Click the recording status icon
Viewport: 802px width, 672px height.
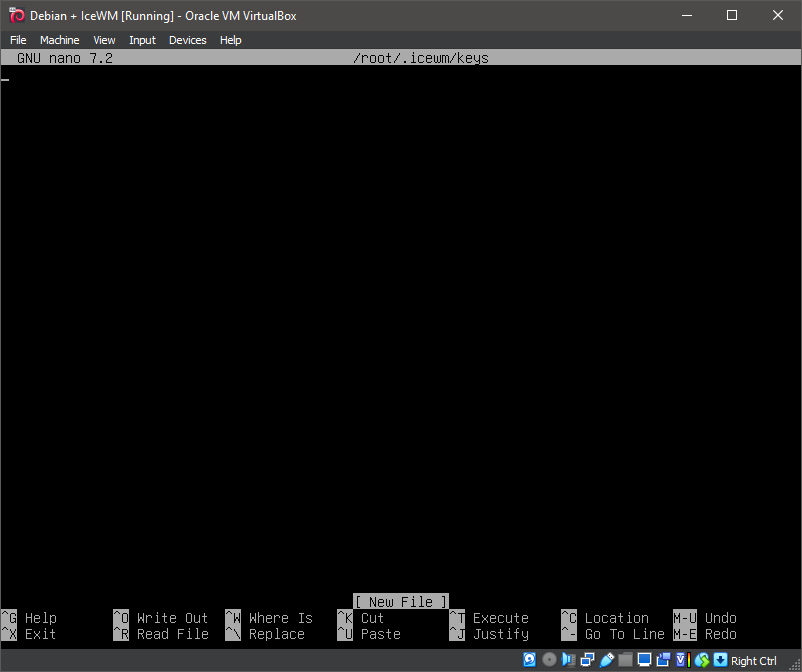[663, 660]
